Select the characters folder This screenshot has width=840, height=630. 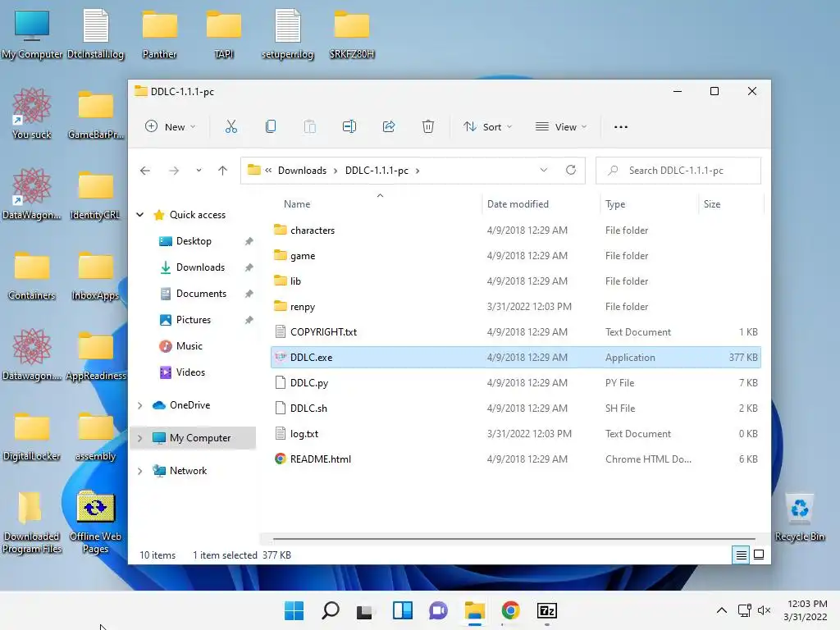515,231
